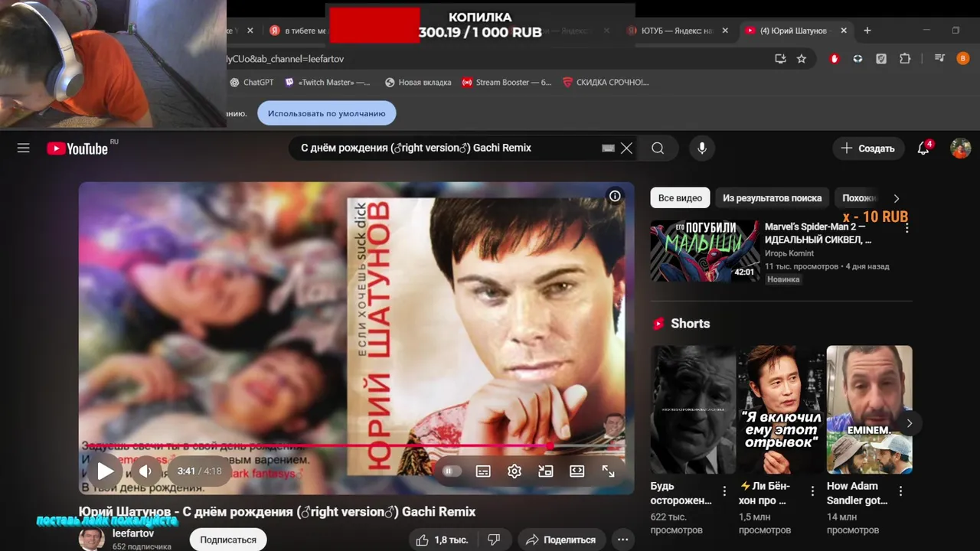Go to YouTube home via logo
The height and width of the screenshot is (551, 980).
coord(77,148)
